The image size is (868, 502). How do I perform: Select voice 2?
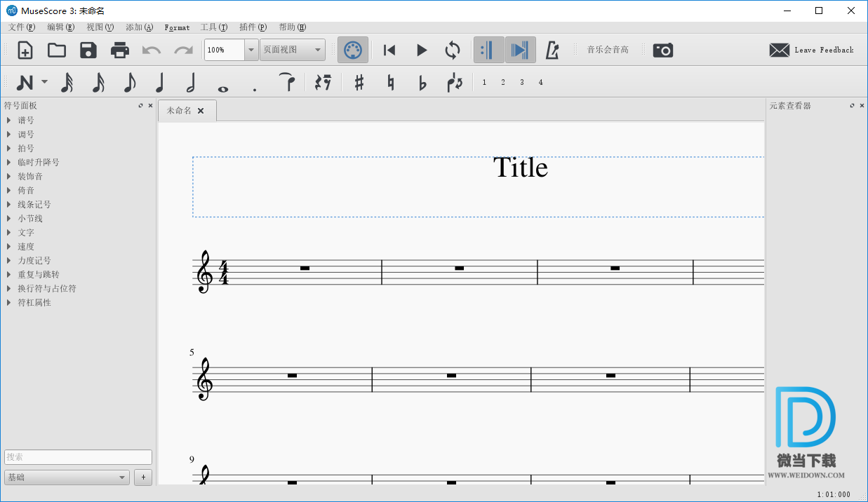pyautogui.click(x=503, y=82)
